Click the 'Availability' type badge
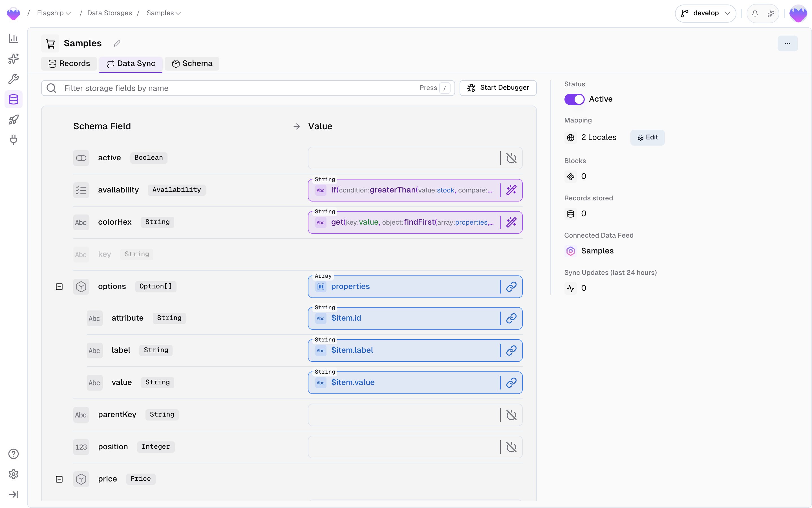This screenshot has width=812, height=508. tap(176, 190)
